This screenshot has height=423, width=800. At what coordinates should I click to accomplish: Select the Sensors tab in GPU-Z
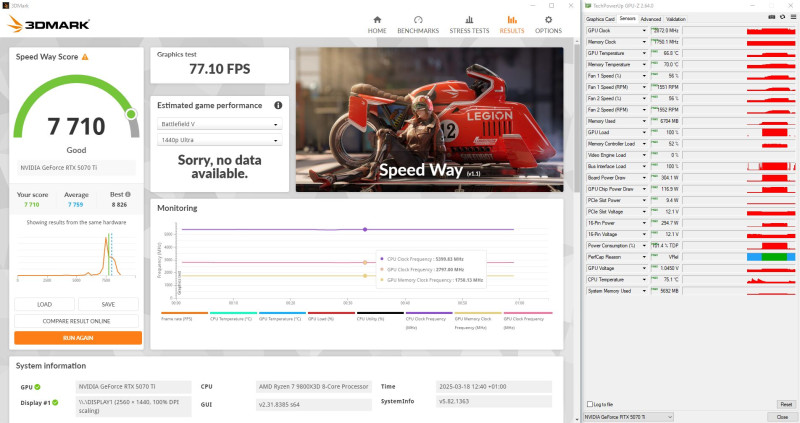click(628, 18)
